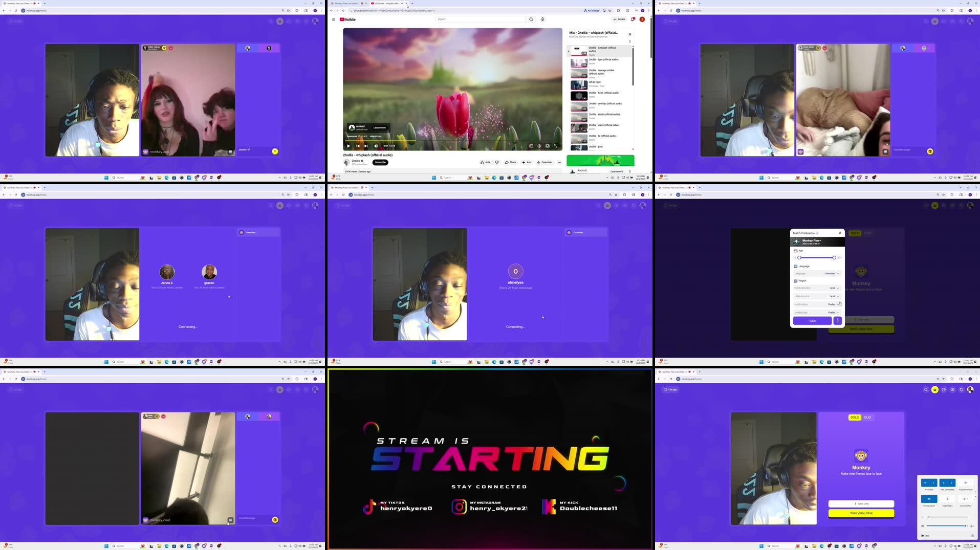Open Accessibility in Windows quick settings

[x=965, y=499]
